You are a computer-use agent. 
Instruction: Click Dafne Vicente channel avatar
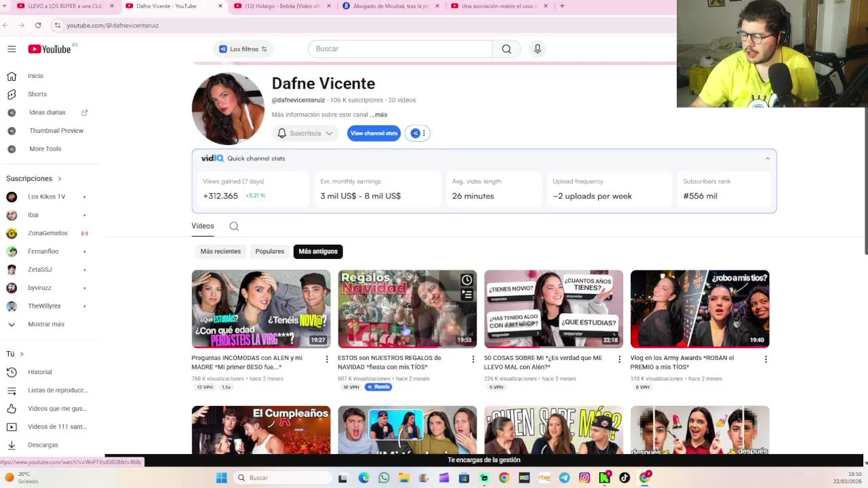coord(228,108)
